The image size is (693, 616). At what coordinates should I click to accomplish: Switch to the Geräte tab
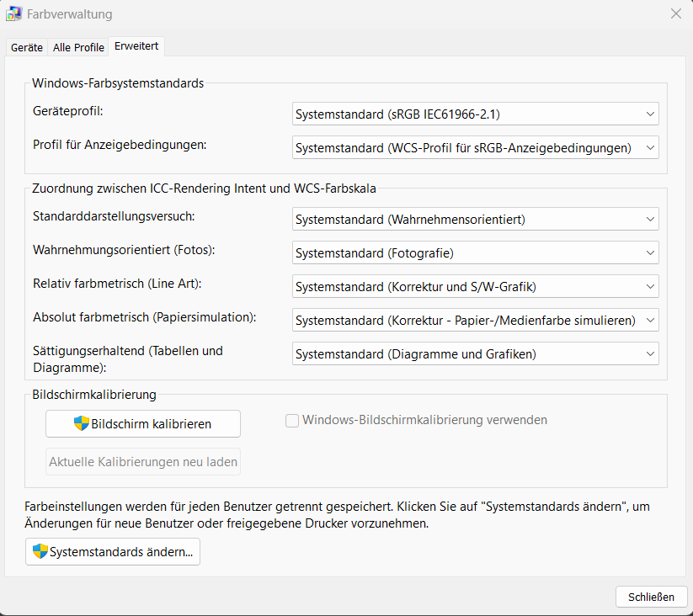27,48
